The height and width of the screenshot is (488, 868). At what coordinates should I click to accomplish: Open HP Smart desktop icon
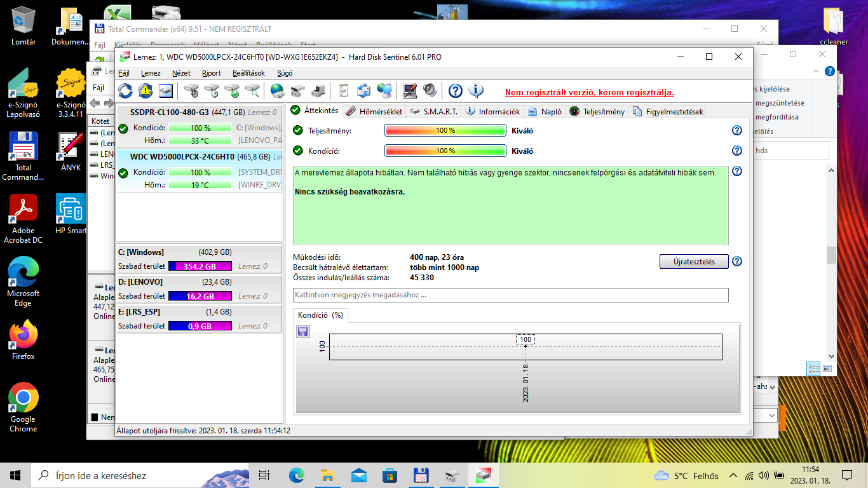[x=71, y=214]
